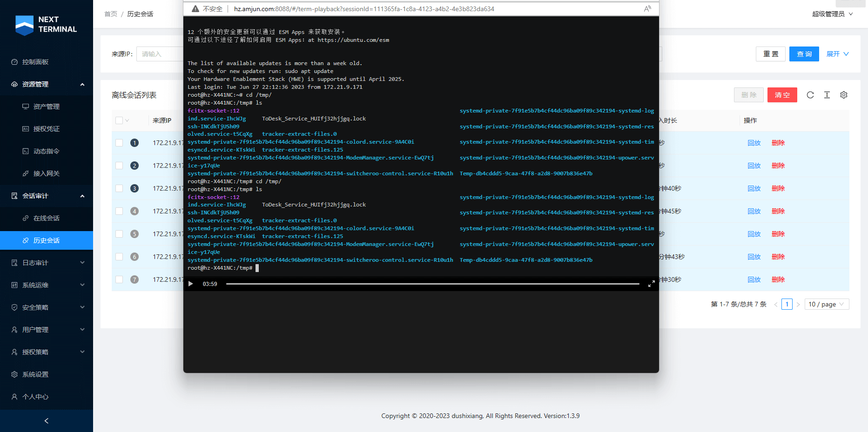Viewport: 868px width, 432px height.
Task: Toggle the select-all header checkbox
Action: point(119,120)
